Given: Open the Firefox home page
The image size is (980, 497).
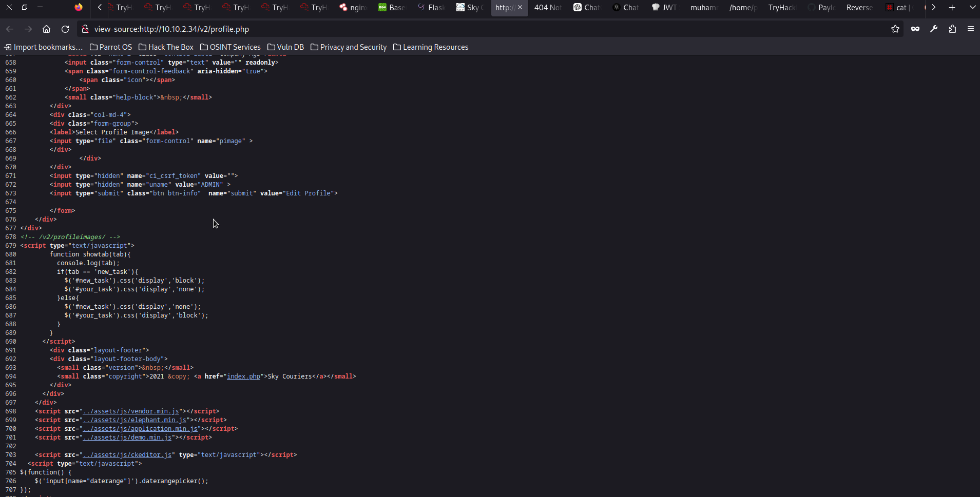Looking at the screenshot, I should [x=47, y=29].
